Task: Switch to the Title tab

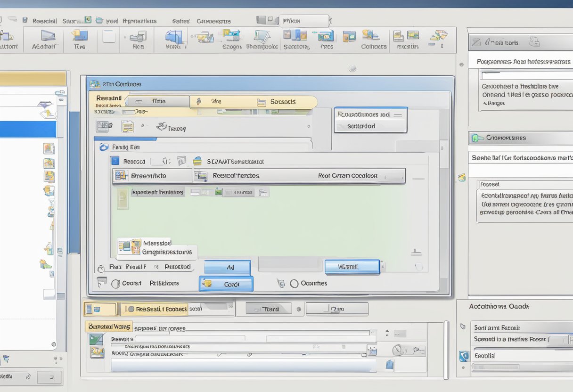Action: pyautogui.click(x=158, y=101)
